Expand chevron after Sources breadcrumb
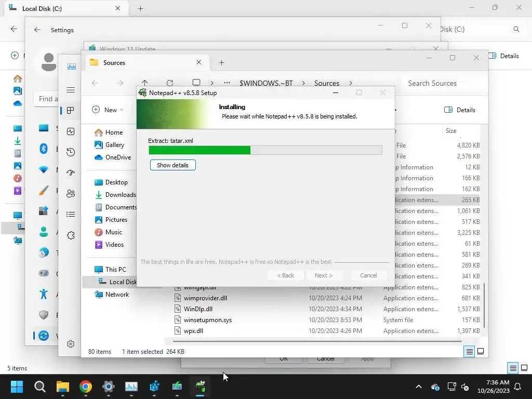Image resolution: width=532 pixels, height=399 pixels. coord(351,83)
